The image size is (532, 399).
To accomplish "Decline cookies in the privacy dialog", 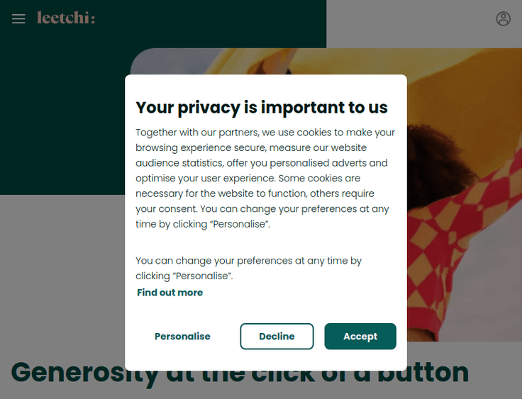I will click(277, 337).
